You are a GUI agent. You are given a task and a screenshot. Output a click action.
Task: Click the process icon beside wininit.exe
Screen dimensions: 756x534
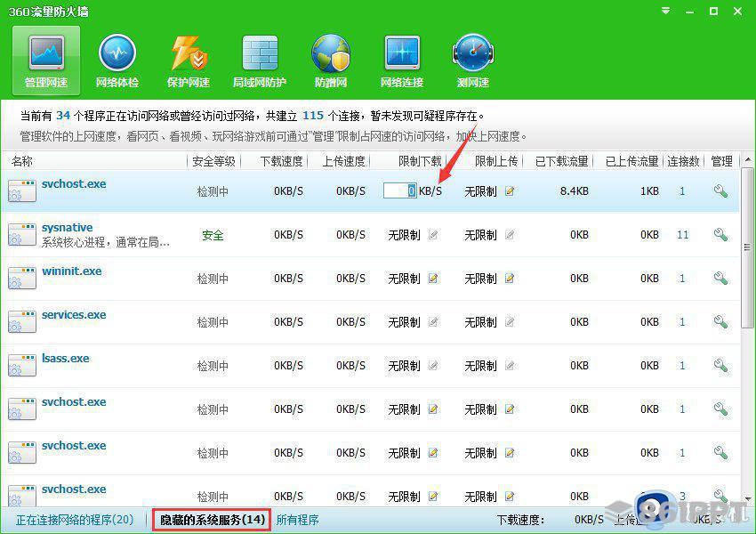click(x=22, y=279)
